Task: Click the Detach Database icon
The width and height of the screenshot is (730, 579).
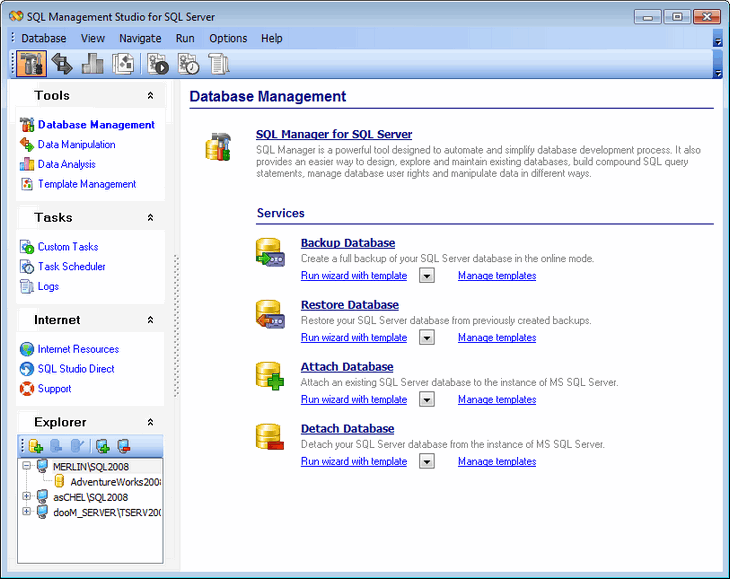Action: click(x=270, y=437)
